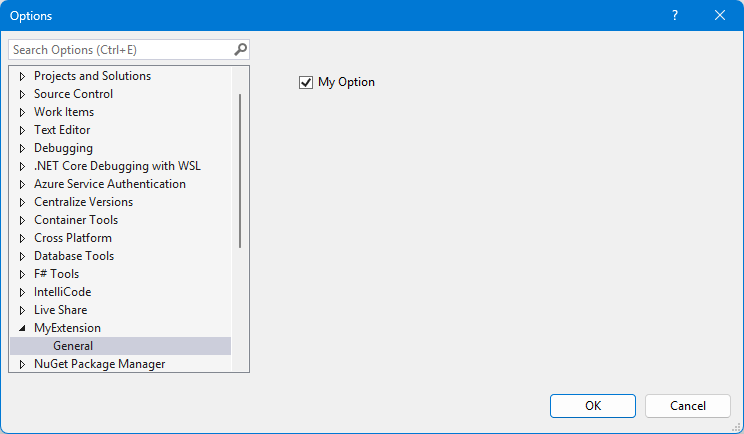The image size is (744, 434).
Task: Open the IntelliCode options category
Action: click(x=62, y=292)
